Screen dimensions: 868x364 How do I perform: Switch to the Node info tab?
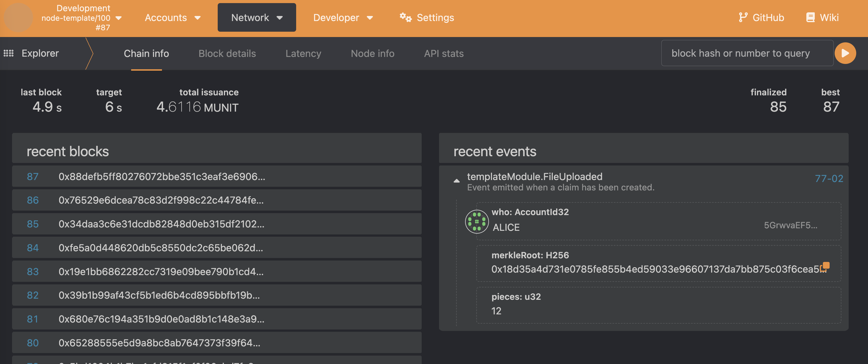click(x=372, y=53)
